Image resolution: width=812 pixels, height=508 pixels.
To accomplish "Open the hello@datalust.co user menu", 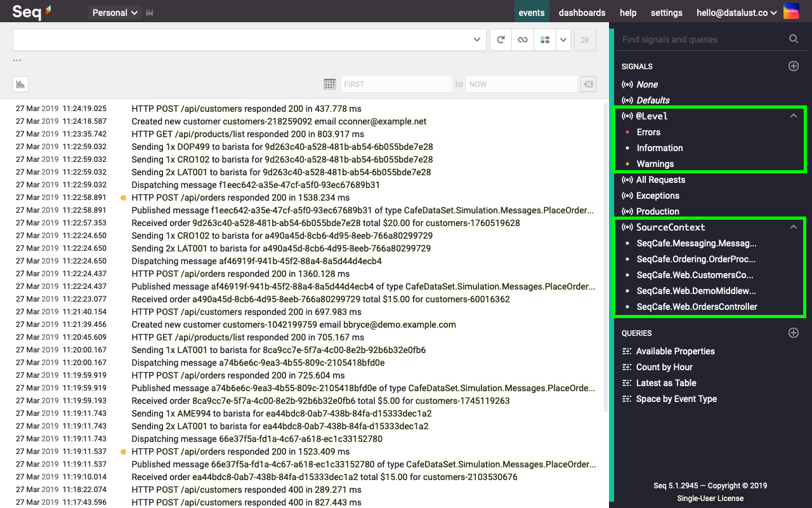I will point(737,13).
